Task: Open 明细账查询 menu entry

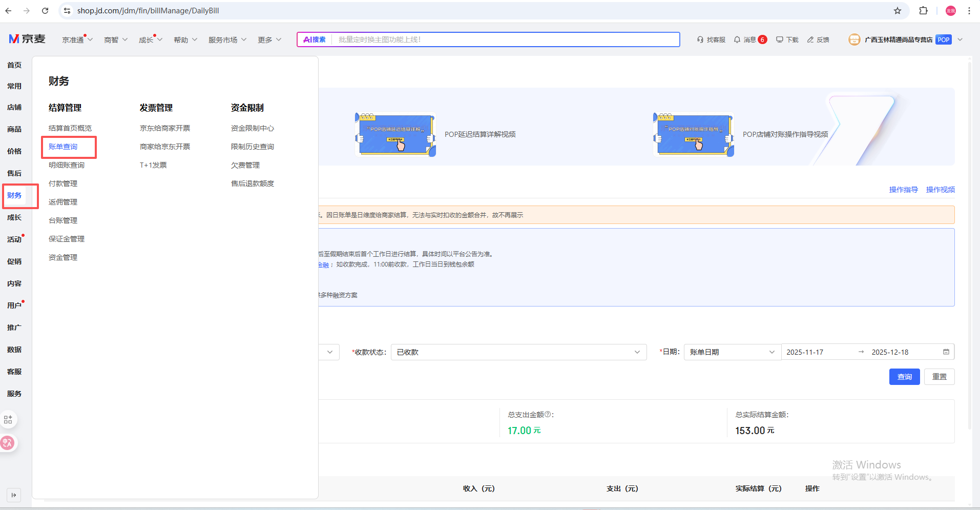Action: pyautogui.click(x=67, y=165)
